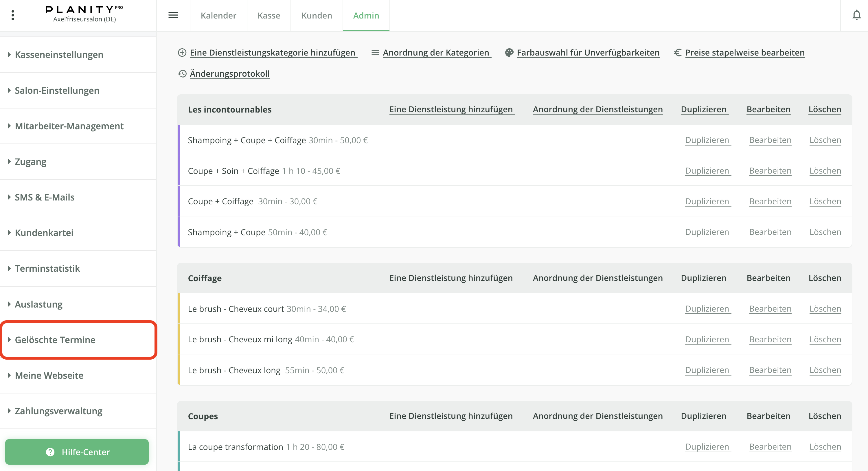Viewport: 868px width, 471px height.
Task: Duplicate the Shampoing + Coupe + Coiffage service
Action: pos(708,140)
